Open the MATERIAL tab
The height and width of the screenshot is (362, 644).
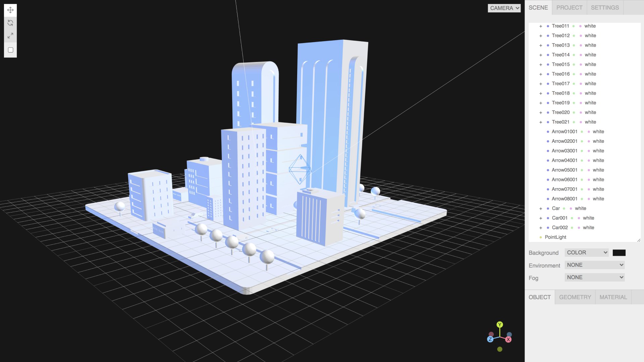[x=613, y=297]
